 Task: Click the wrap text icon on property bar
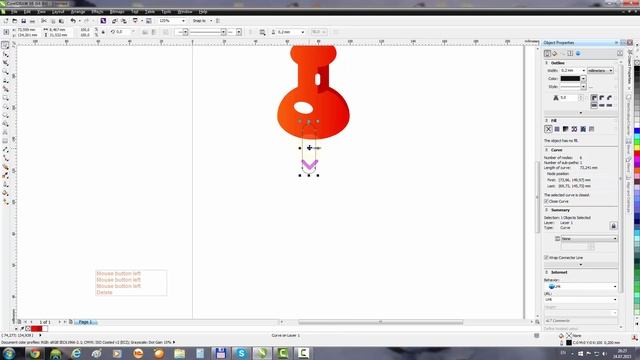point(262,32)
